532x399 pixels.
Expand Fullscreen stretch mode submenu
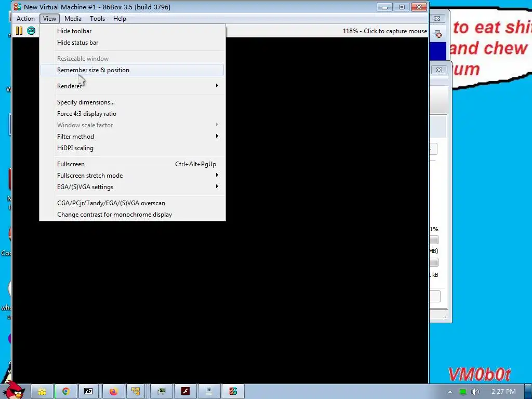click(132, 176)
